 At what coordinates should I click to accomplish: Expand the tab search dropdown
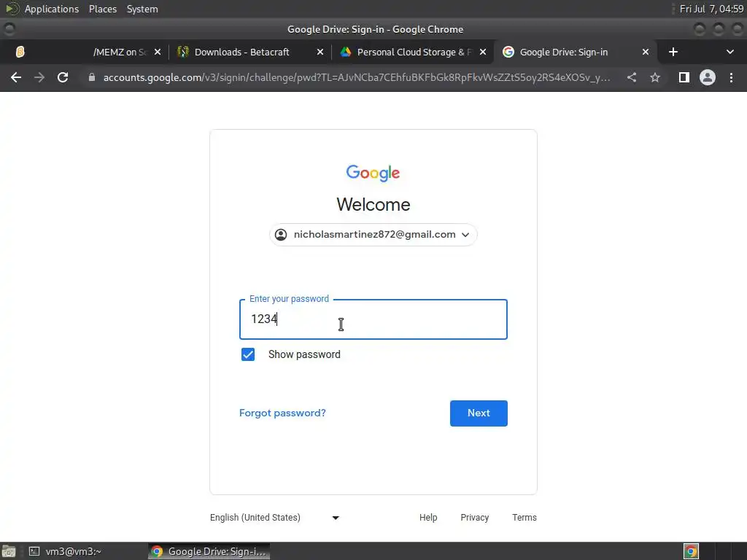[x=729, y=52]
